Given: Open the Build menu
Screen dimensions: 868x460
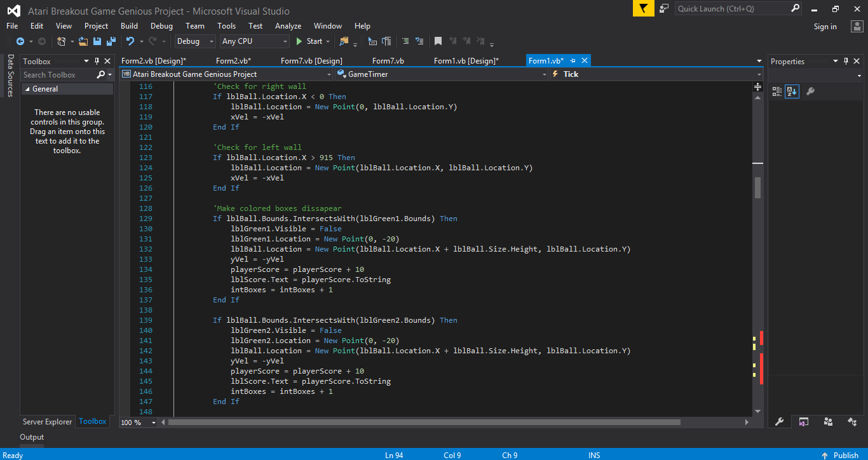Looking at the screenshot, I should (129, 26).
